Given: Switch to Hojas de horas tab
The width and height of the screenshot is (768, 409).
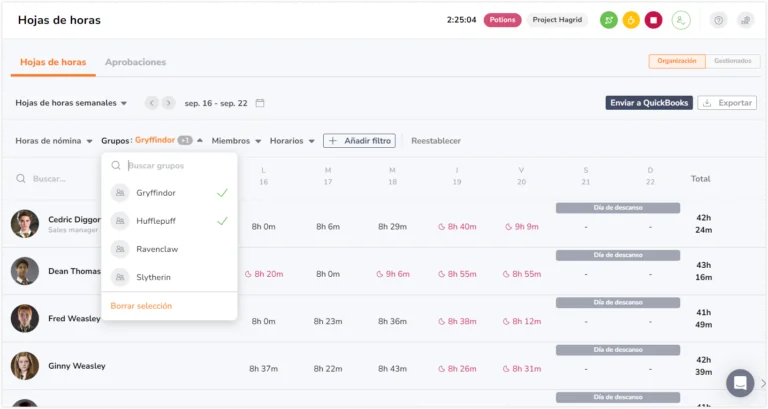Looking at the screenshot, I should pos(53,62).
